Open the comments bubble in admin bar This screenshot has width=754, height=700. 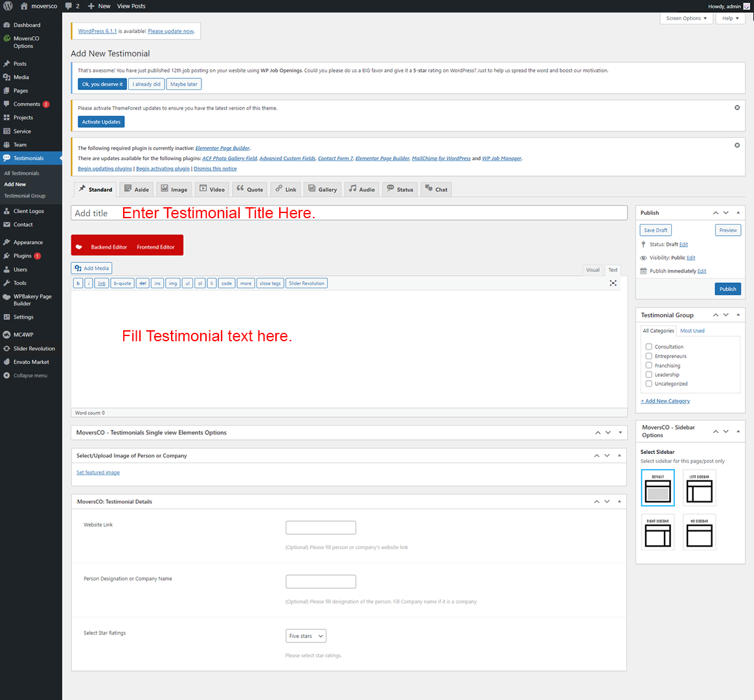click(73, 6)
